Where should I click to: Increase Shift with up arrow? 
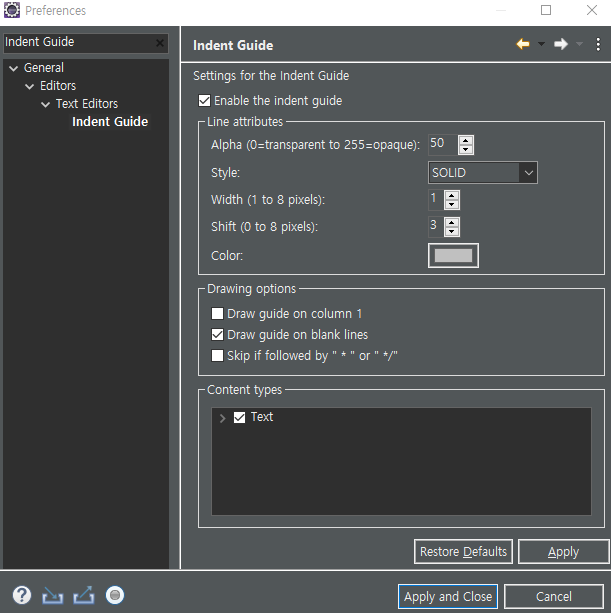[x=452, y=222]
